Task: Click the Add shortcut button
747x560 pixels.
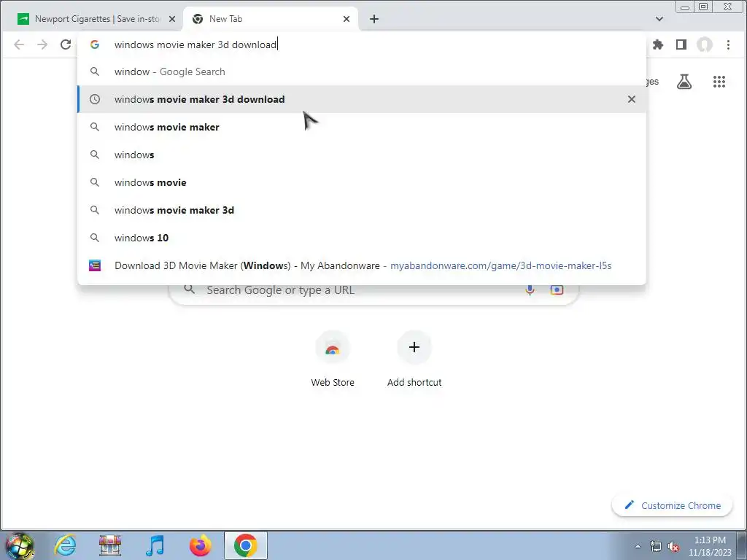Action: (x=414, y=359)
